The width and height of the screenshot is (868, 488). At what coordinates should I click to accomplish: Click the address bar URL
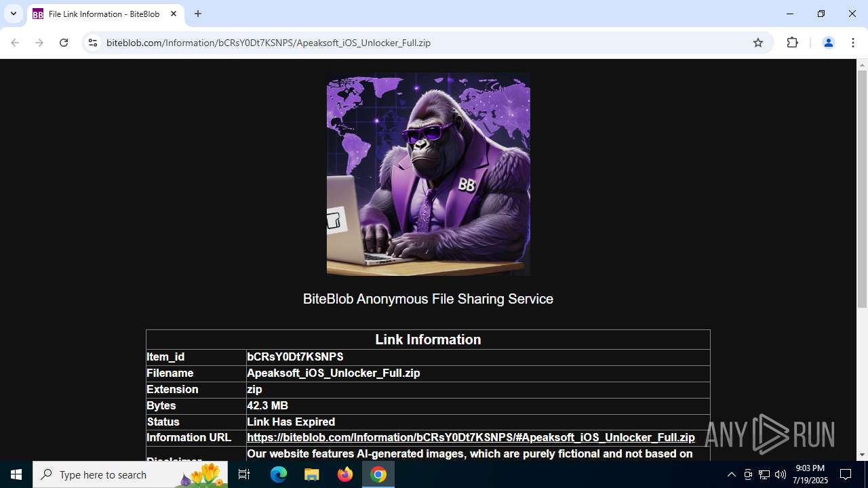click(x=269, y=43)
